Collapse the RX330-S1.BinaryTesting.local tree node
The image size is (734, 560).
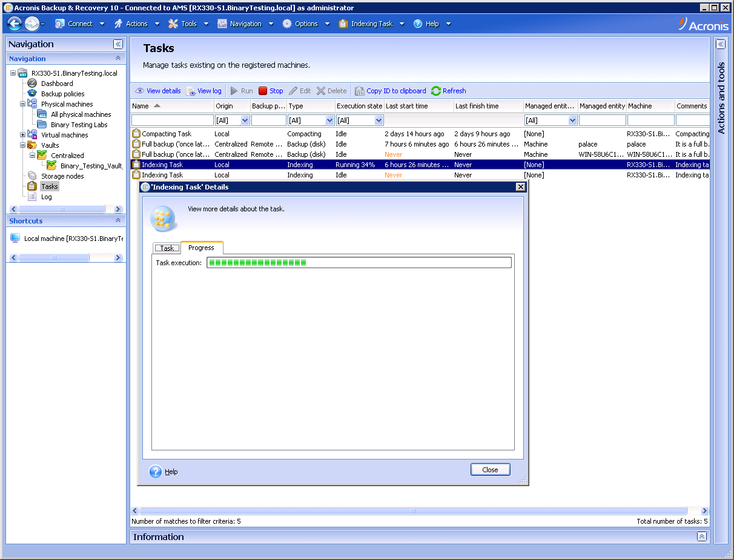(13, 73)
